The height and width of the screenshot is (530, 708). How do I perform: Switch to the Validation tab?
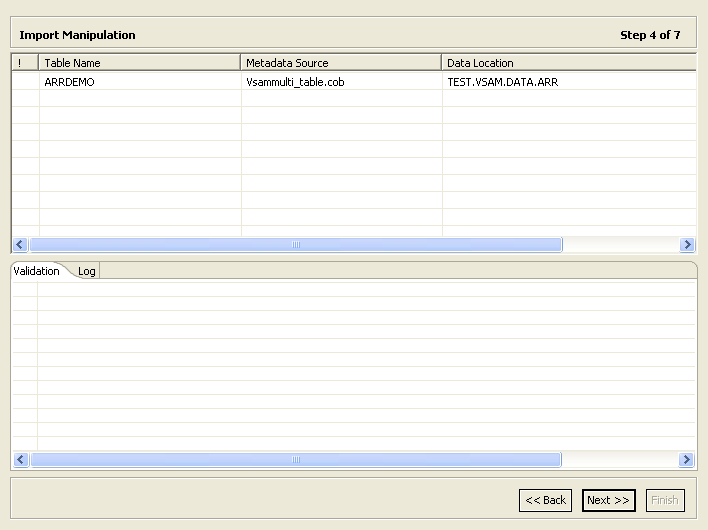(x=37, y=271)
